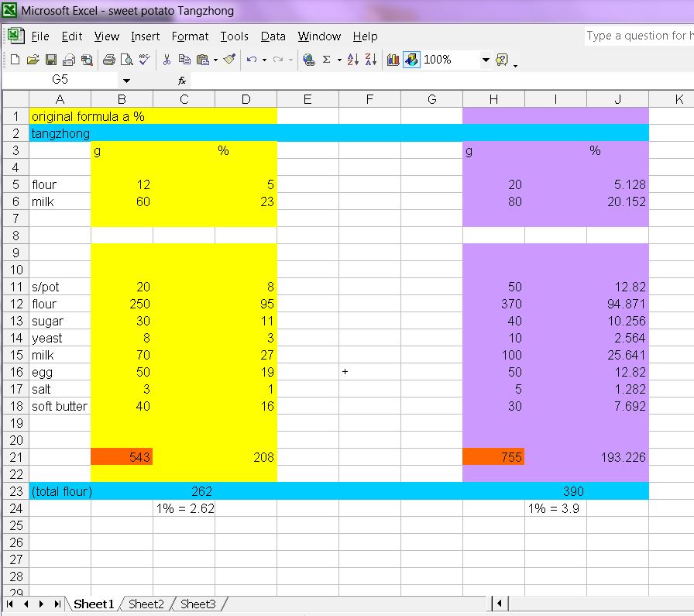Image resolution: width=694 pixels, height=616 pixels.
Task: Click the Print icon
Action: tap(109, 60)
